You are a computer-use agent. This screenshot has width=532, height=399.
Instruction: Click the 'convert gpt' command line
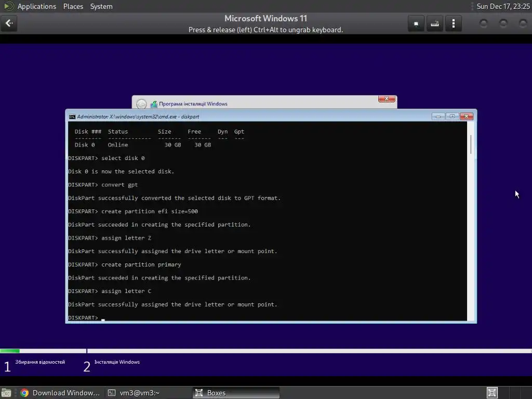click(x=103, y=185)
